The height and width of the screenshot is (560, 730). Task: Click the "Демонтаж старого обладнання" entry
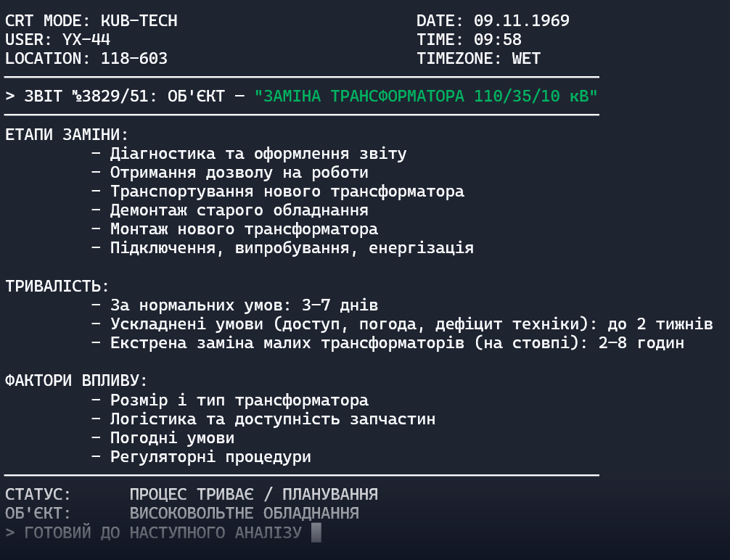coord(239,210)
